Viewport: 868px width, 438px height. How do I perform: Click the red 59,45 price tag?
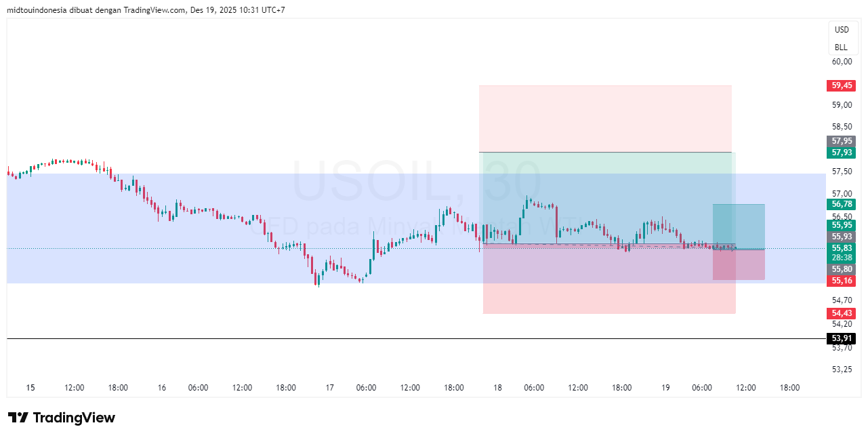[x=841, y=85]
